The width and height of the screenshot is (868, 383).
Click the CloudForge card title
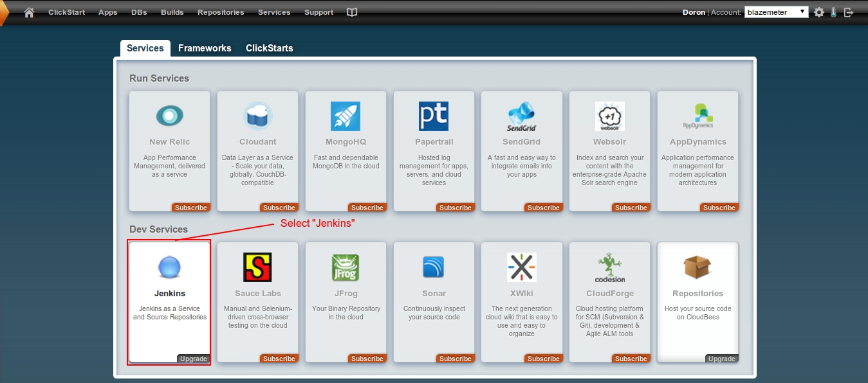coord(610,293)
